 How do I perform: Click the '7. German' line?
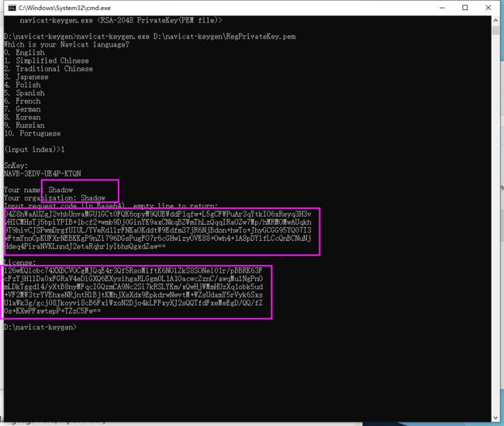pyautogui.click(x=22, y=109)
